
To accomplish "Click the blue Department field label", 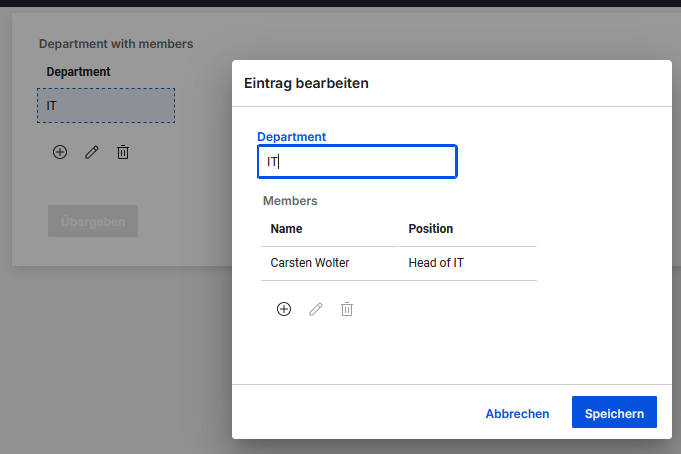I will [292, 136].
